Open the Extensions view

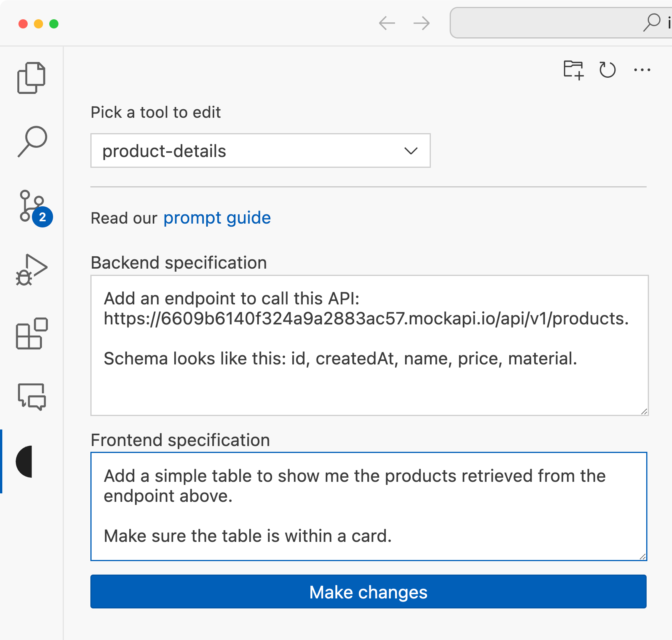[x=32, y=334]
